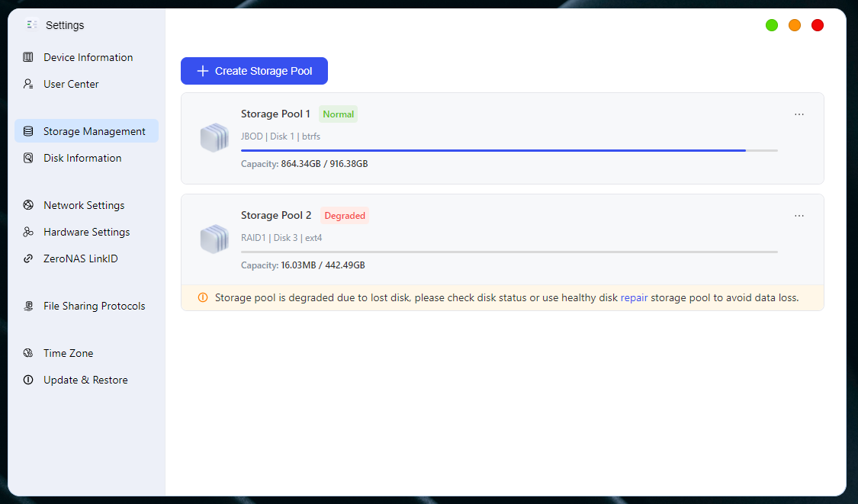The width and height of the screenshot is (858, 504).
Task: Click Storage Pool 1 capacity usage bar
Action: click(509, 150)
